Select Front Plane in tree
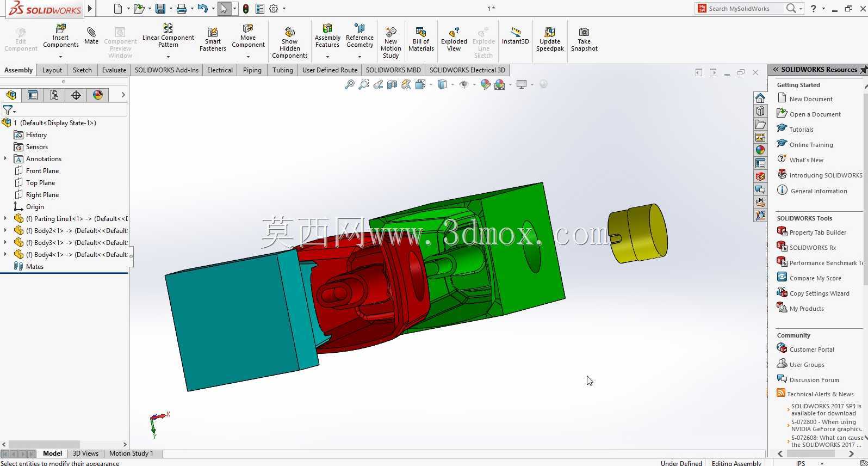Screen dimensions: 868x466 [42, 171]
